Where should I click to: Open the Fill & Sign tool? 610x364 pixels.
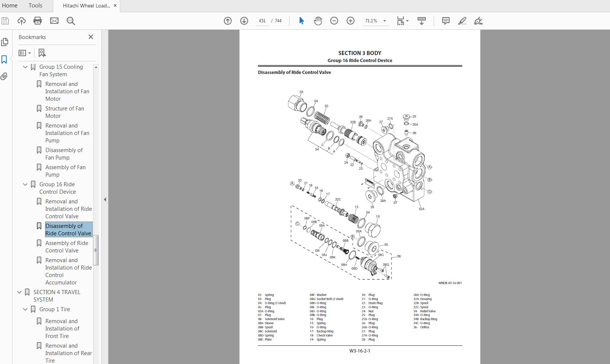tap(478, 21)
